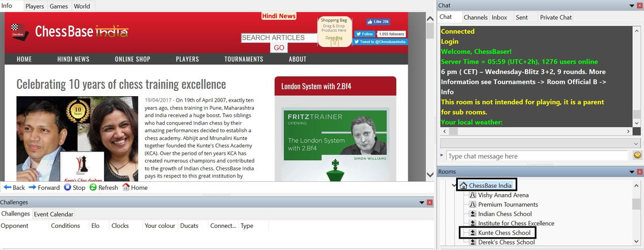Open the emoji smiley picker in chat
The height and width of the screenshot is (250, 644).
coord(638,156)
